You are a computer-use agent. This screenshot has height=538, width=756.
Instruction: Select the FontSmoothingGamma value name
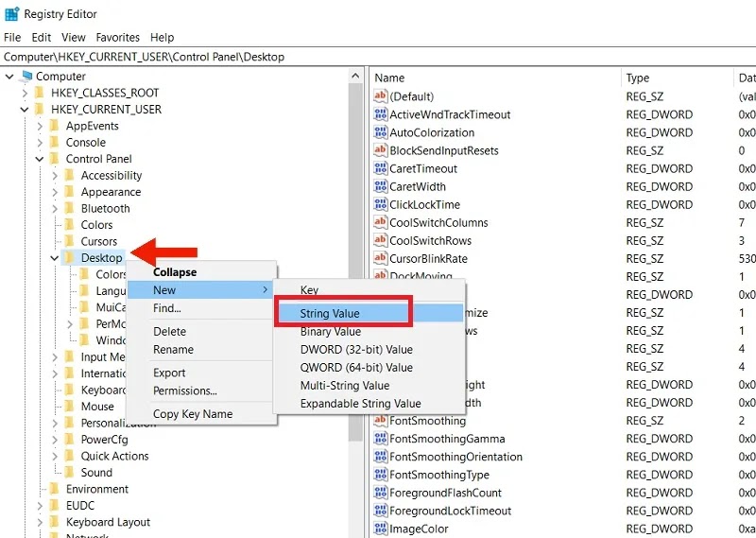pyautogui.click(x=447, y=439)
